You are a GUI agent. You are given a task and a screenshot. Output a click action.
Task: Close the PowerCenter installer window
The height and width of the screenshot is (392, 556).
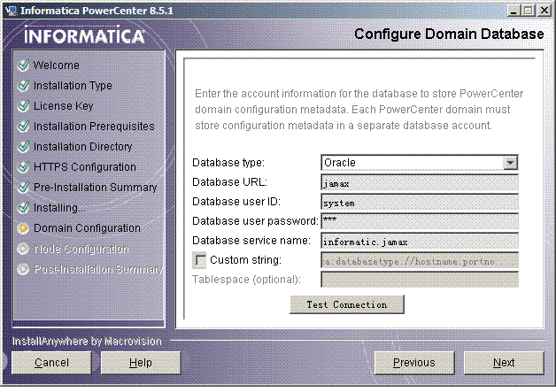[544, 11]
